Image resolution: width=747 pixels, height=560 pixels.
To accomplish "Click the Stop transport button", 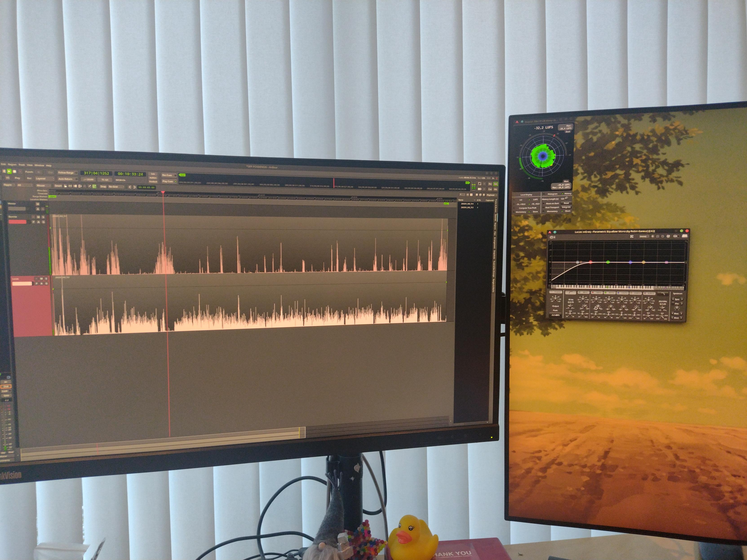I will click(x=15, y=172).
